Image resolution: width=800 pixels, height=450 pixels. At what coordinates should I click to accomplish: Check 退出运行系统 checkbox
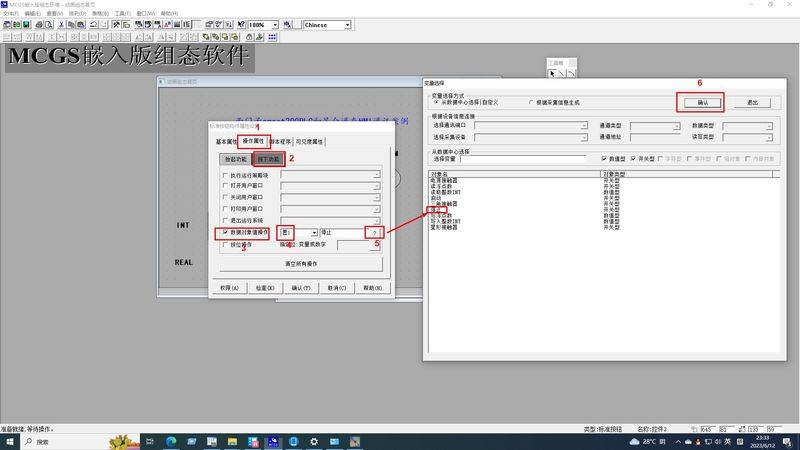click(x=225, y=220)
